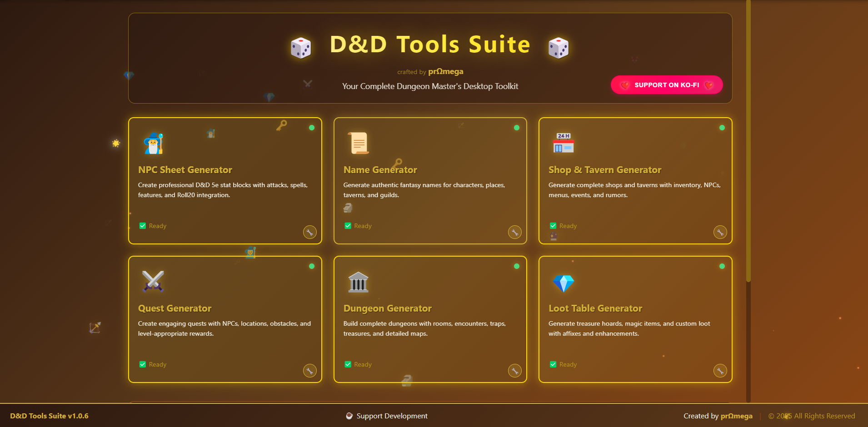Click the green status dot on Shop & Tavern Generator
This screenshot has height=427, width=868.
722,128
